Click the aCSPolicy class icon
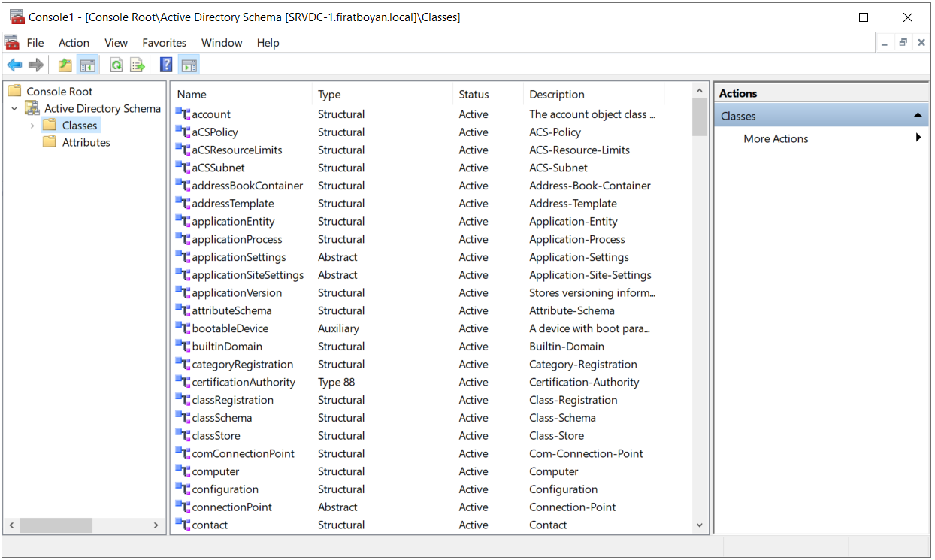The image size is (935, 560). tap(183, 132)
